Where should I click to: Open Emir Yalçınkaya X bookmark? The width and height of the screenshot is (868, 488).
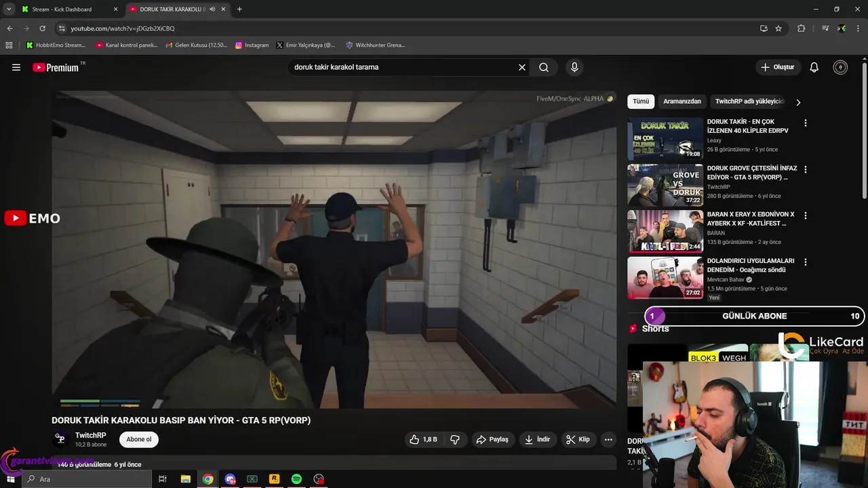pos(306,45)
